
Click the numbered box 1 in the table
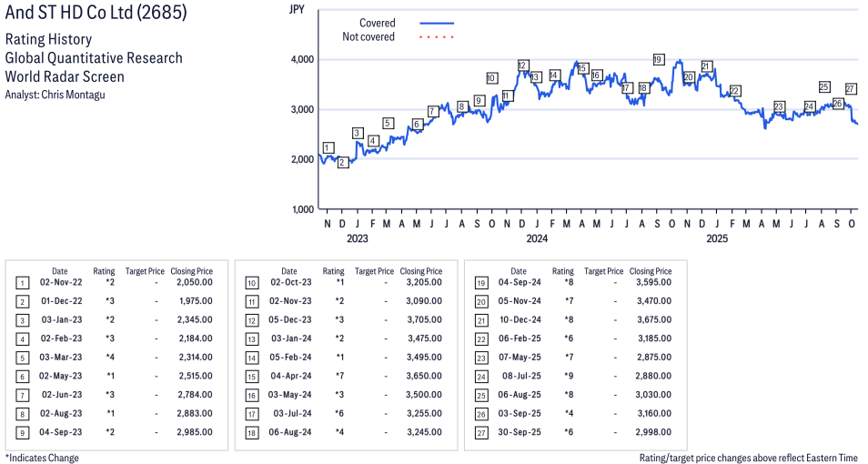[x=21, y=283]
